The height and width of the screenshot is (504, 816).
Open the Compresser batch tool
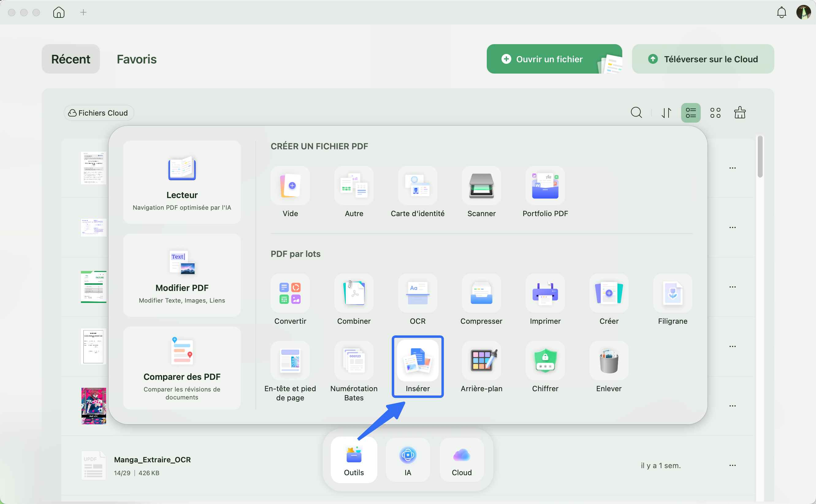point(481,293)
